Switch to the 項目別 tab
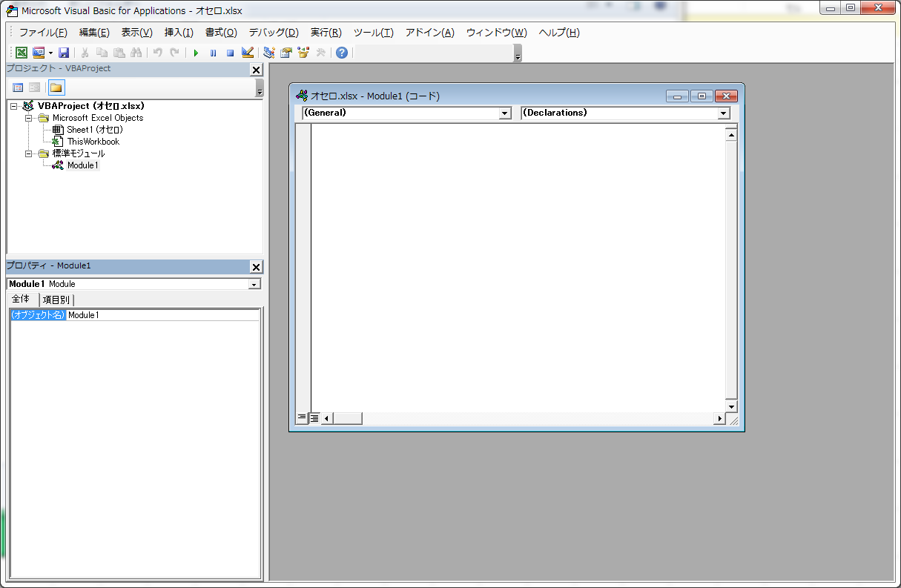901x588 pixels. (56, 300)
